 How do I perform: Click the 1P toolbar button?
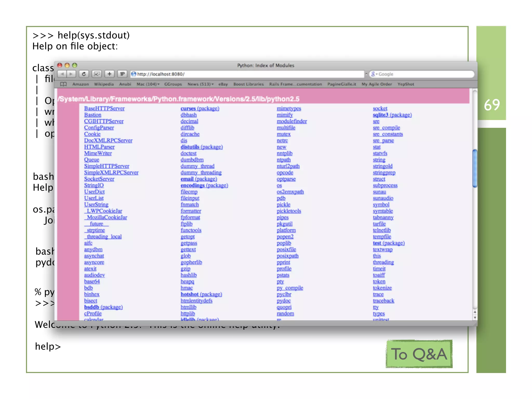coord(122,74)
